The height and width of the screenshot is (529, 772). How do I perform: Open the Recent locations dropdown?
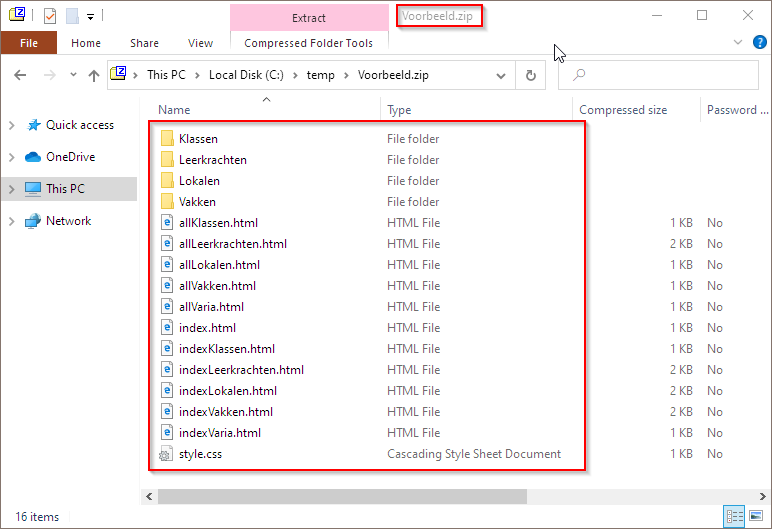pos(73,75)
